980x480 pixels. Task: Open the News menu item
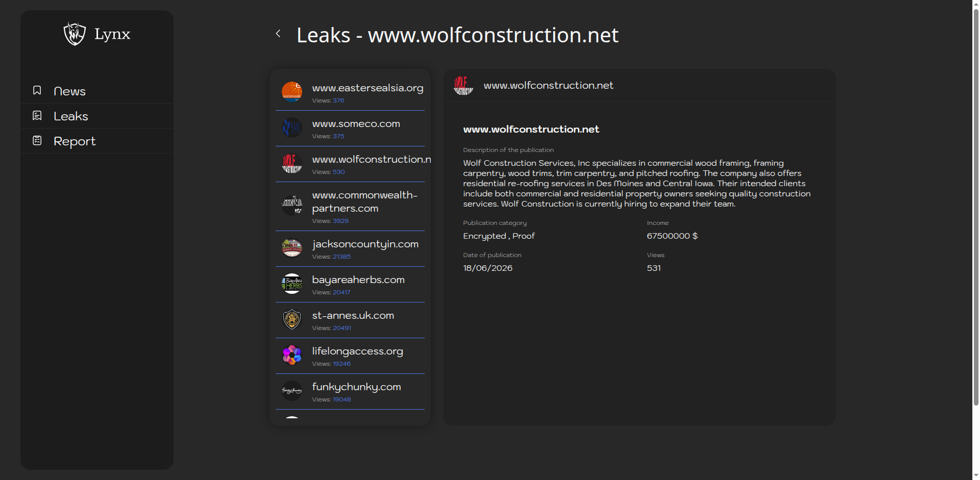pos(97,91)
